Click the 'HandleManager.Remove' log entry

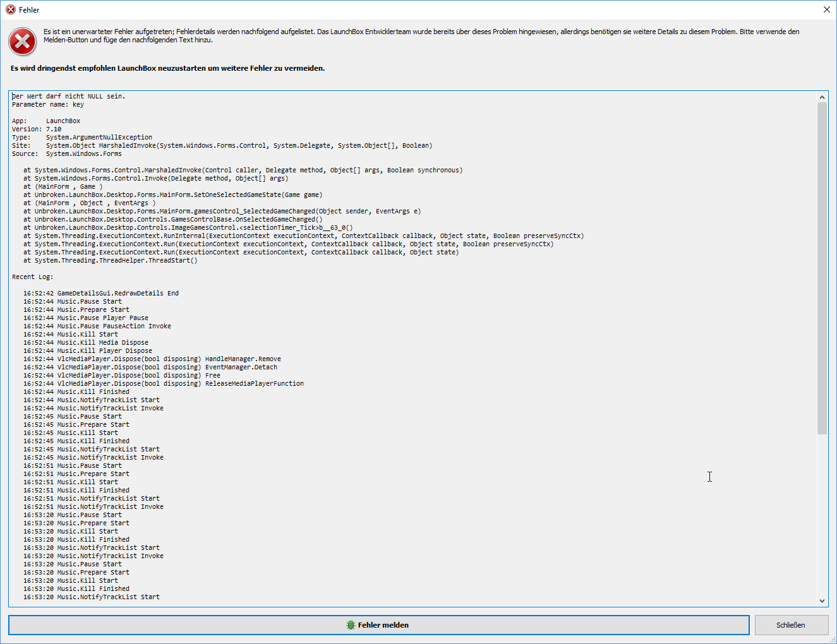click(x=152, y=359)
